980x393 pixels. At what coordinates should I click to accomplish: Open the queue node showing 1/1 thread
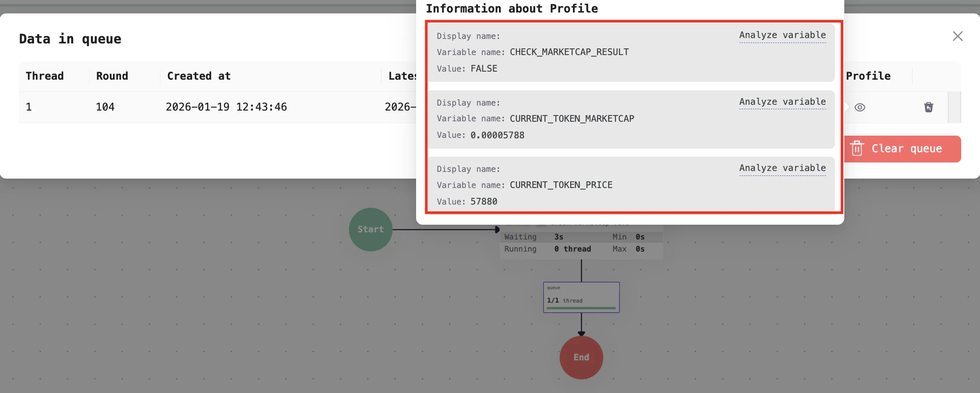click(x=581, y=297)
